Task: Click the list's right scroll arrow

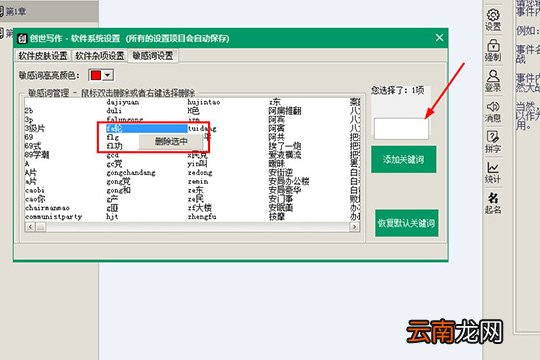Action: (x=354, y=227)
